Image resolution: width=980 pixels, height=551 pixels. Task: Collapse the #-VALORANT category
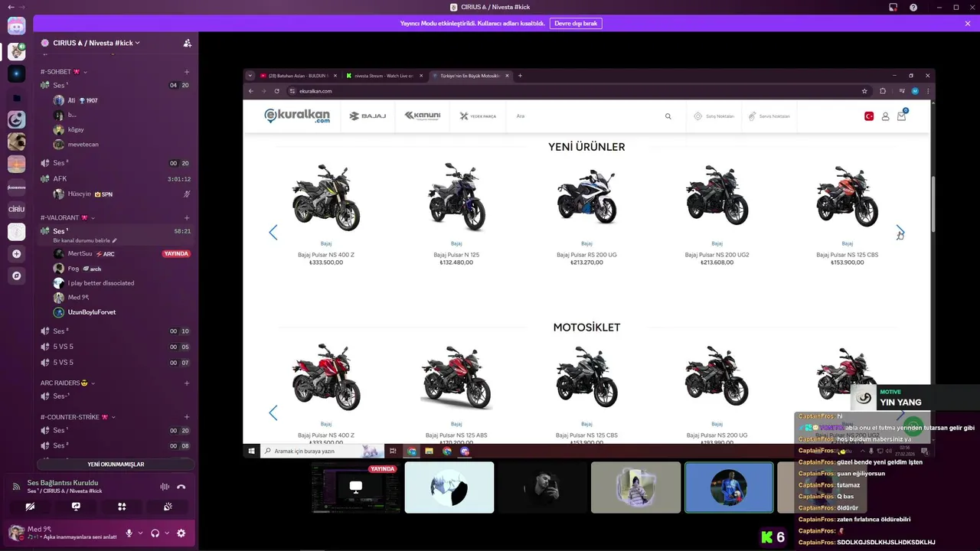point(67,217)
